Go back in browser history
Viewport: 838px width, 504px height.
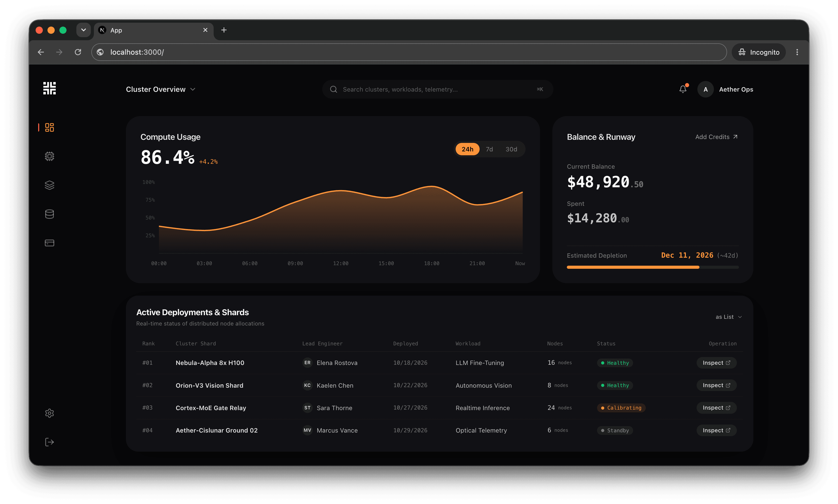[x=41, y=52]
